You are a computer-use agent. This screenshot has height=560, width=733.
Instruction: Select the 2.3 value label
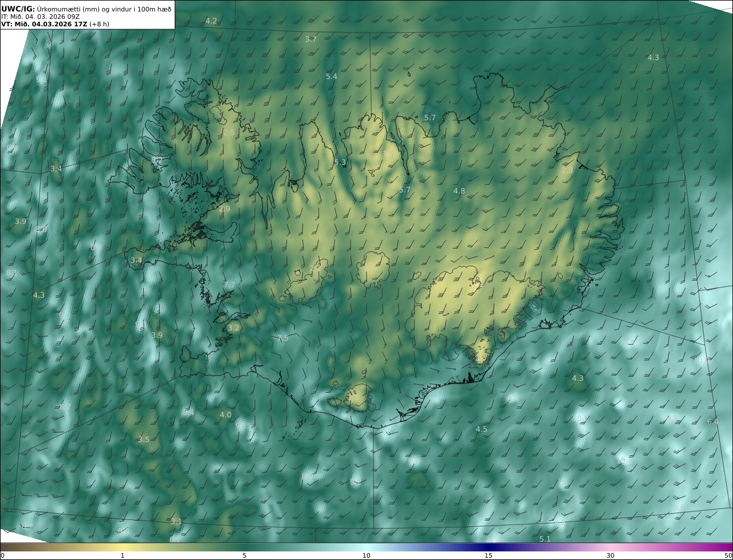coord(568,170)
